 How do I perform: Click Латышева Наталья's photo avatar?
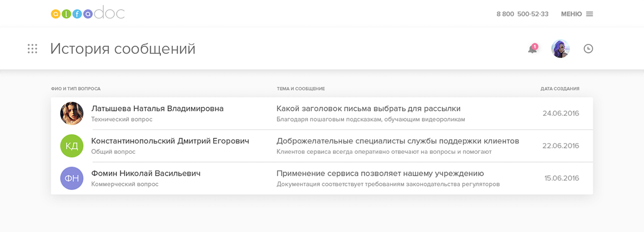72,113
